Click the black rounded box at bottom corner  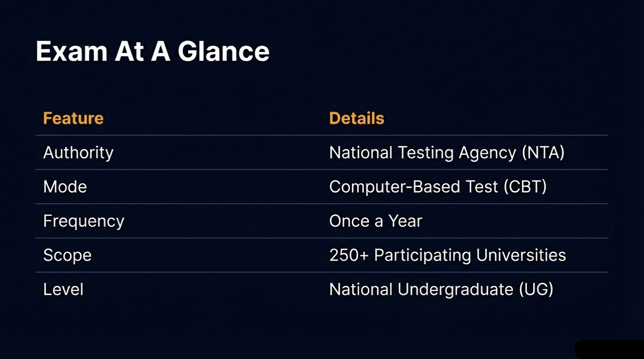[x=609, y=349]
